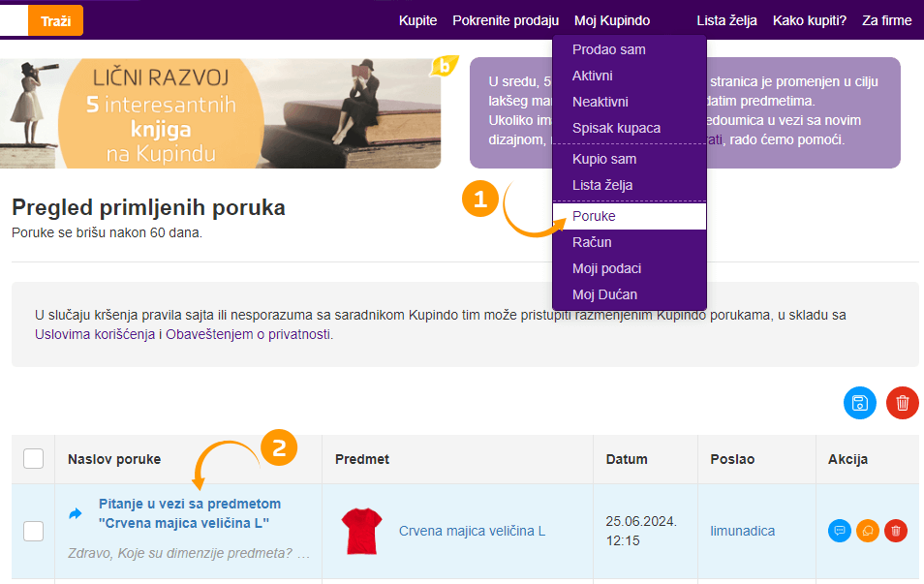
Task: Click small red delete icon in row
Action: click(896, 531)
